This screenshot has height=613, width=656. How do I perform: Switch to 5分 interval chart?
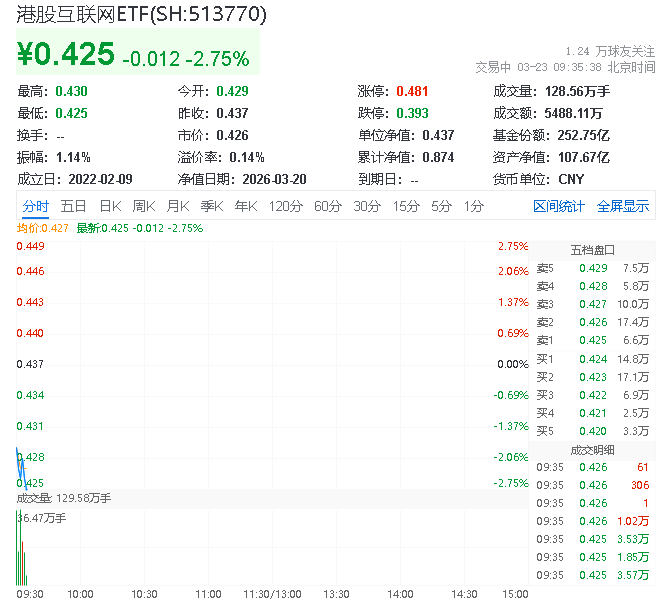tap(441, 206)
